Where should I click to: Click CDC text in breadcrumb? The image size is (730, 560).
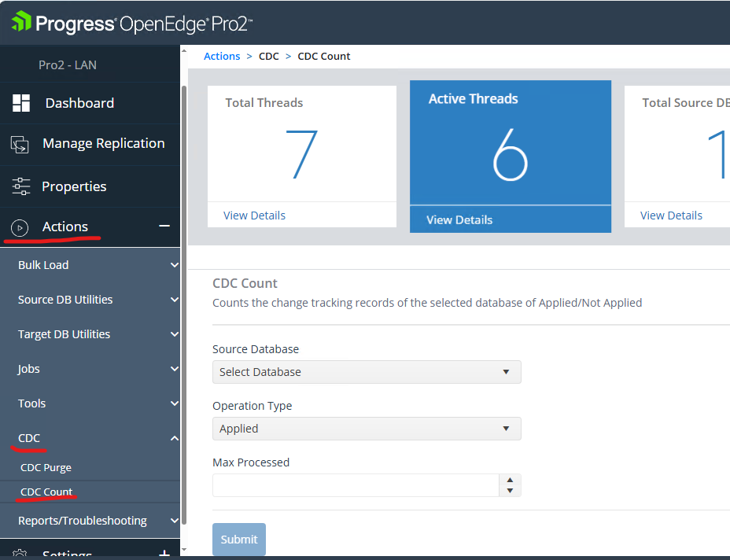pos(268,57)
